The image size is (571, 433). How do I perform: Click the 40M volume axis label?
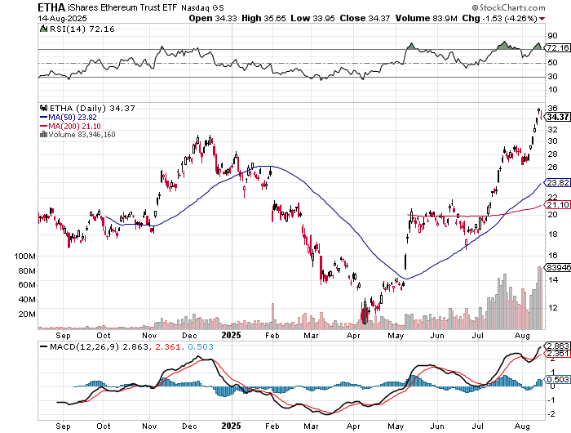point(27,299)
